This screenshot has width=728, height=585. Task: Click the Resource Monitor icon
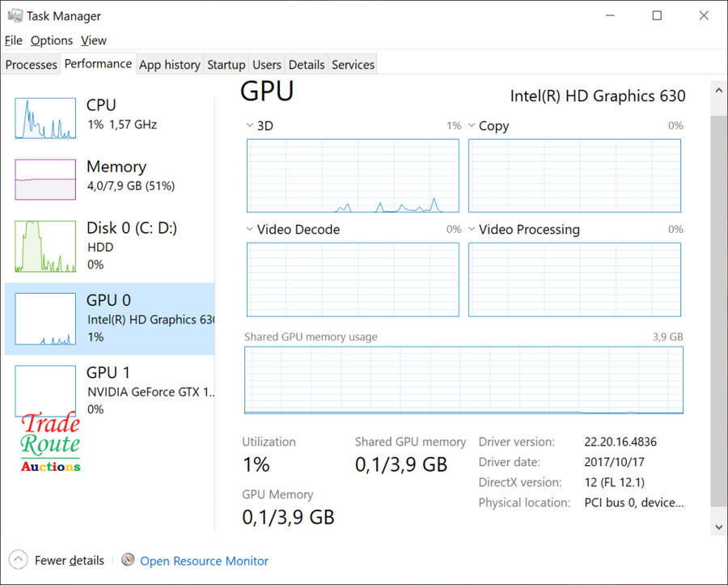(x=128, y=560)
